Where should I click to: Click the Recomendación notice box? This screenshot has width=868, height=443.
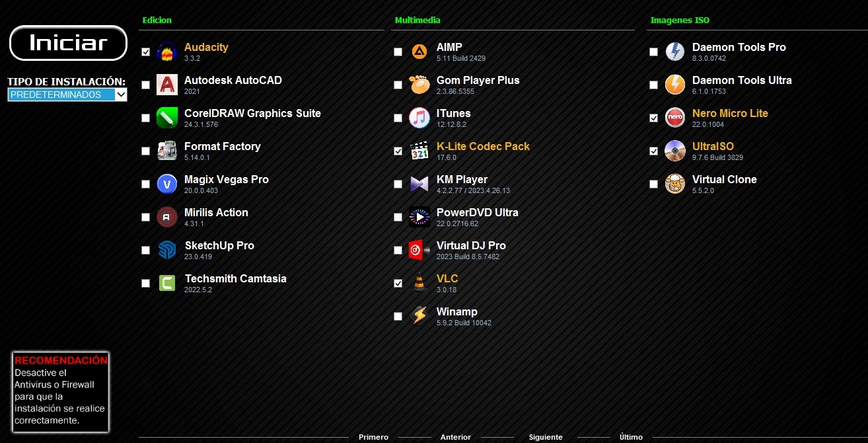tap(61, 392)
